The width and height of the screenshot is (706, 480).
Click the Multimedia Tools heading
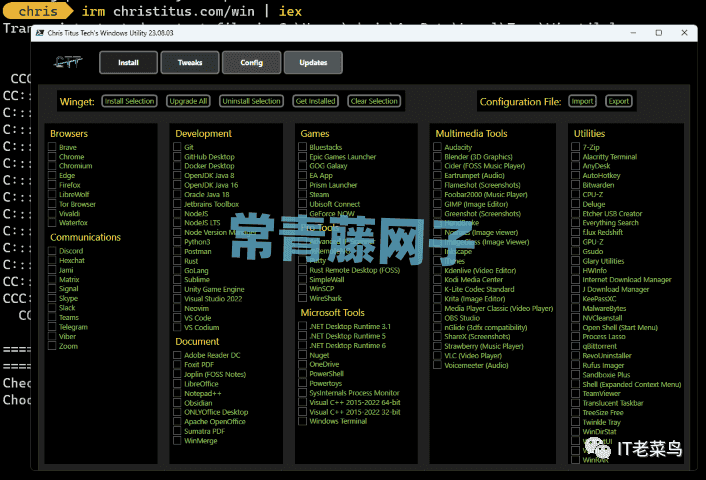[x=471, y=133]
